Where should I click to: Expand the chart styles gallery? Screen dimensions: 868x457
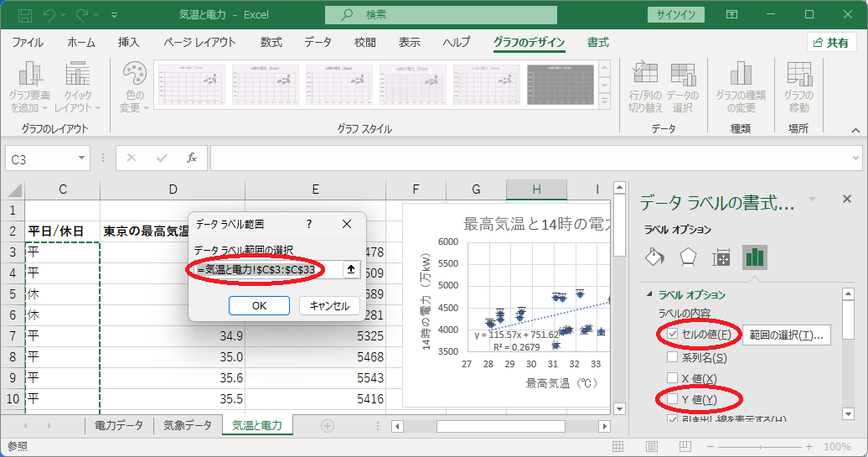(x=605, y=101)
